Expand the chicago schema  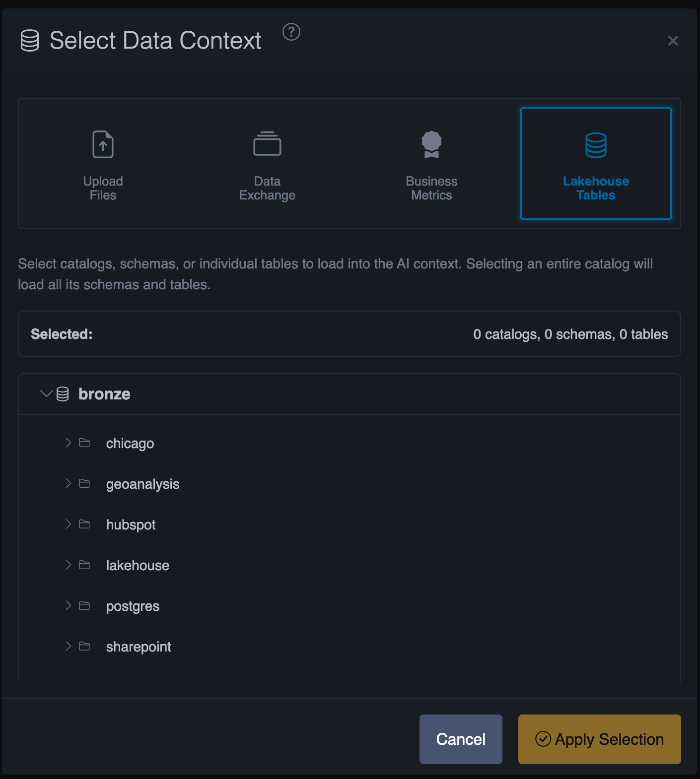(68, 443)
